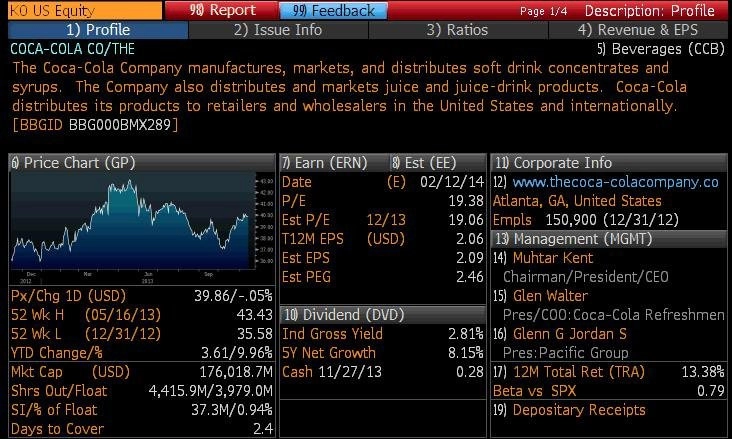Click the 52 Wk L value 35.58
This screenshot has height=439, width=732.
coord(254,334)
